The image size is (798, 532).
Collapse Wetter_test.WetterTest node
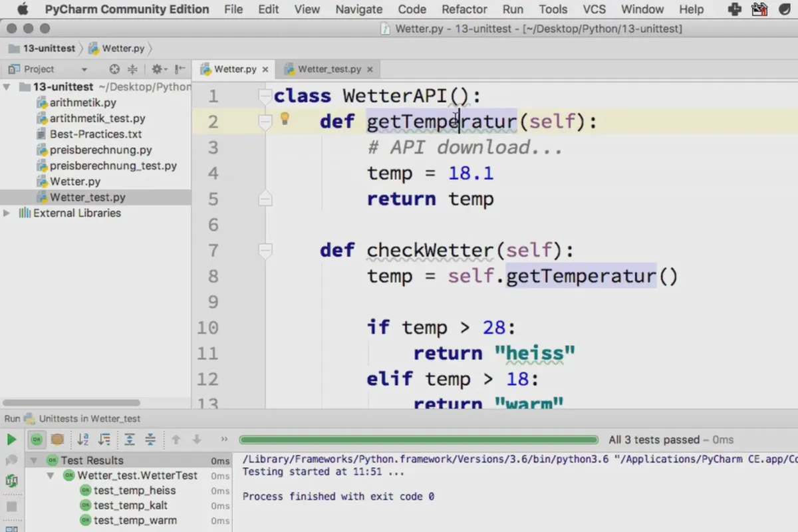(50, 475)
